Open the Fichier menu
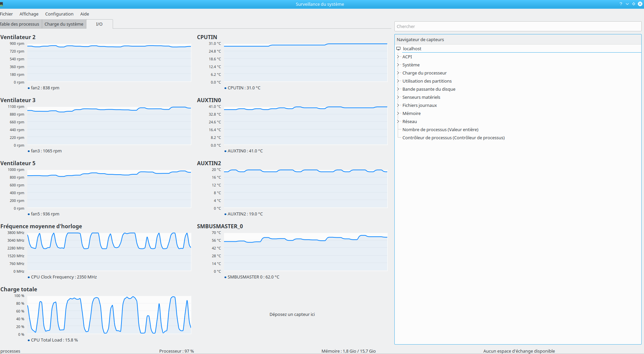Viewport: 644px width, 354px height. tap(6, 14)
